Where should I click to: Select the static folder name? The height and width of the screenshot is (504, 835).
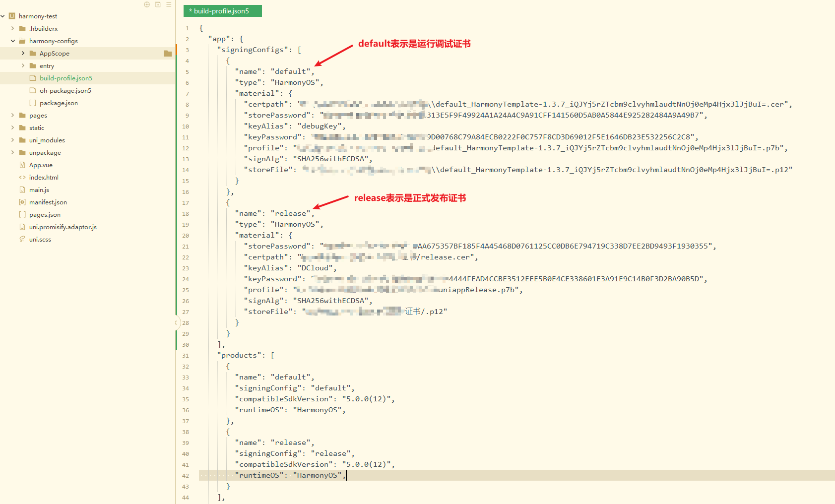point(37,128)
